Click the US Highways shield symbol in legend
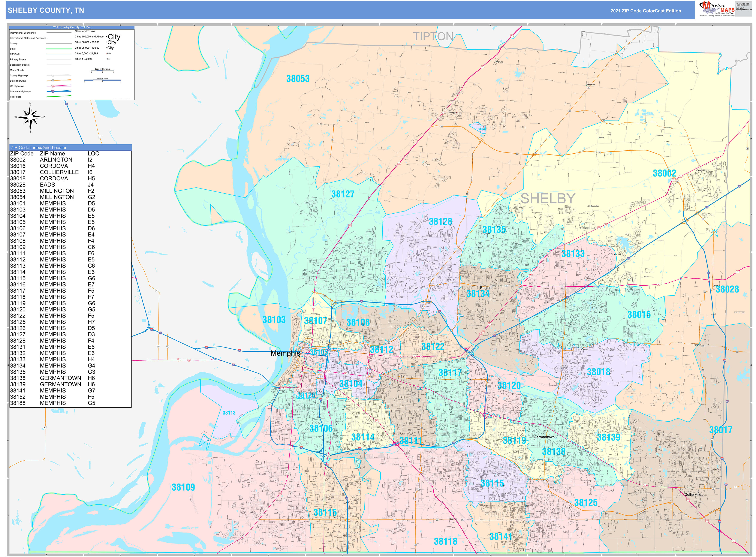This screenshot has height=557, width=756. point(53,86)
